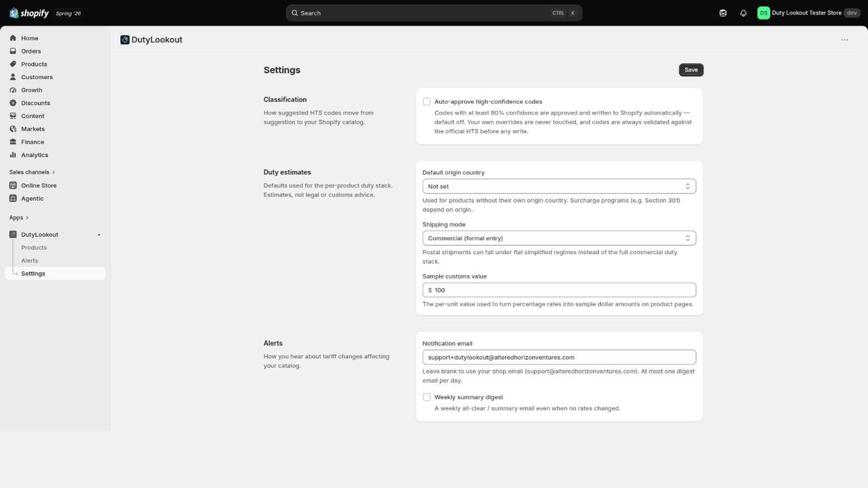Screen dimensions: 868x488
Task: Open the notifications bell icon
Action: pos(743,13)
